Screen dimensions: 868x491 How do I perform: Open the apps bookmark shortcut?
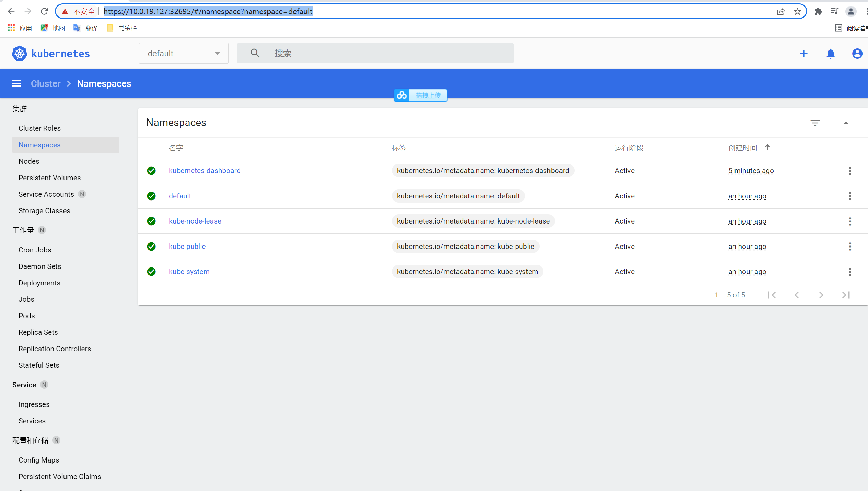click(x=20, y=28)
